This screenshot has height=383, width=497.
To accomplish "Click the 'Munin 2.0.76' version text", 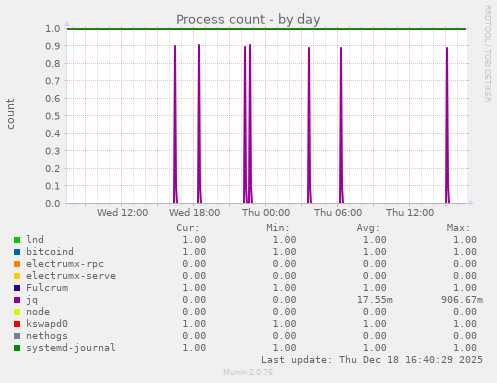I will (248, 372).
